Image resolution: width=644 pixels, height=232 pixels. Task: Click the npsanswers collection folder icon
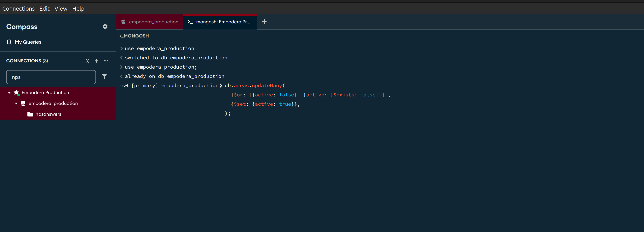click(x=30, y=114)
